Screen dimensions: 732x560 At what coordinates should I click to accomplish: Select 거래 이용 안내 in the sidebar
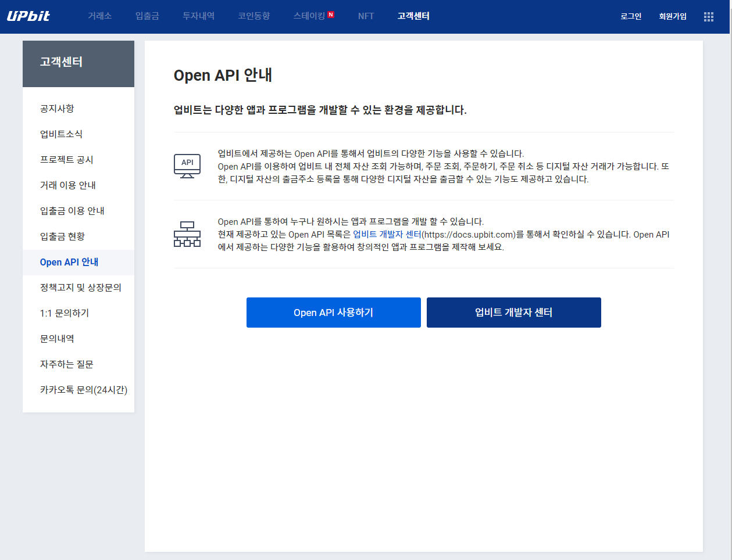click(78, 185)
